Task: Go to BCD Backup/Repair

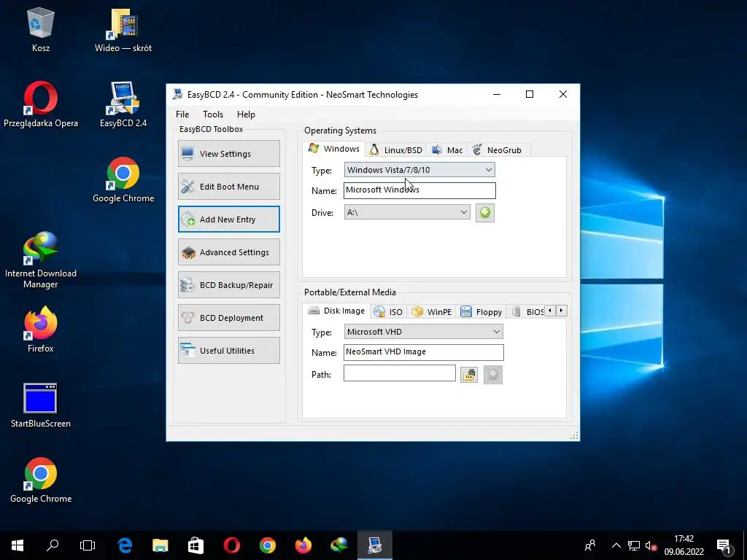Action: point(228,285)
